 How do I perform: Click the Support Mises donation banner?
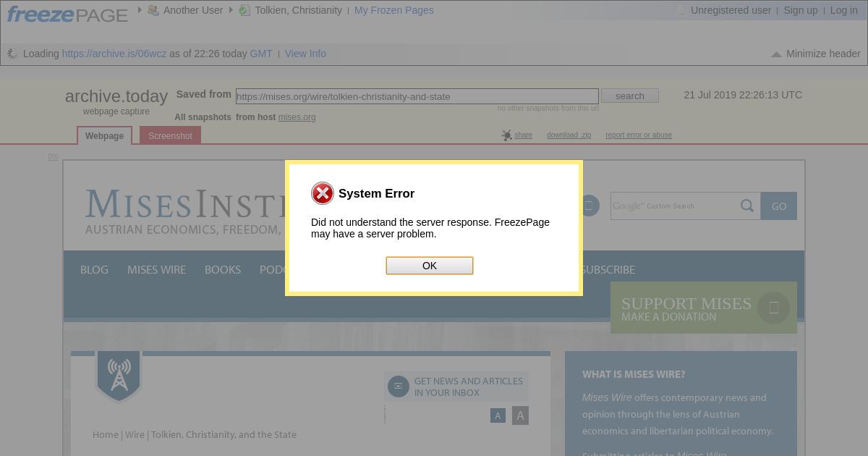(704, 308)
